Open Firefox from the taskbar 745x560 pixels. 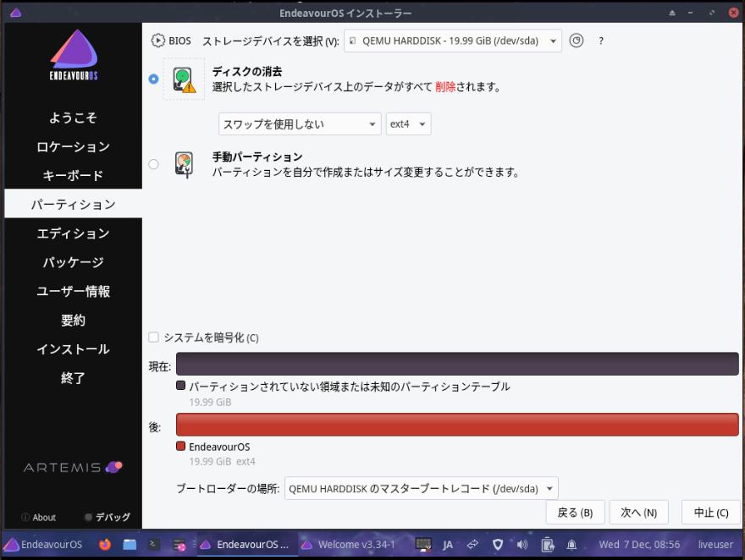click(x=105, y=544)
